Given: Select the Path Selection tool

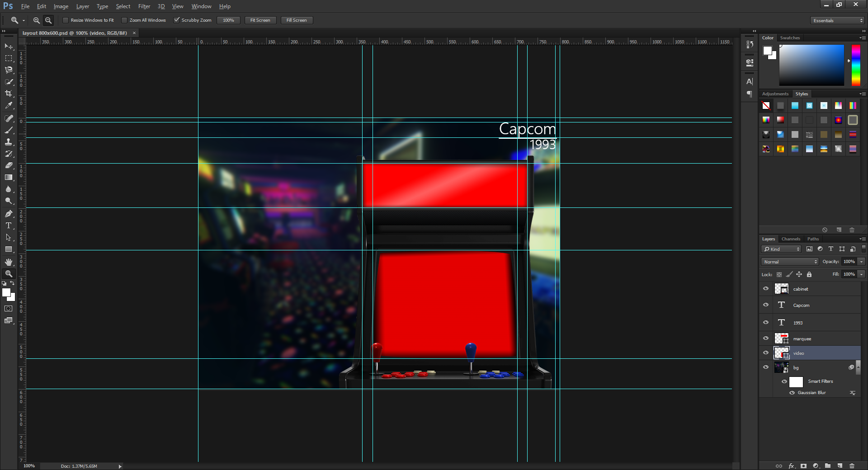Looking at the screenshot, I should pos(9,237).
